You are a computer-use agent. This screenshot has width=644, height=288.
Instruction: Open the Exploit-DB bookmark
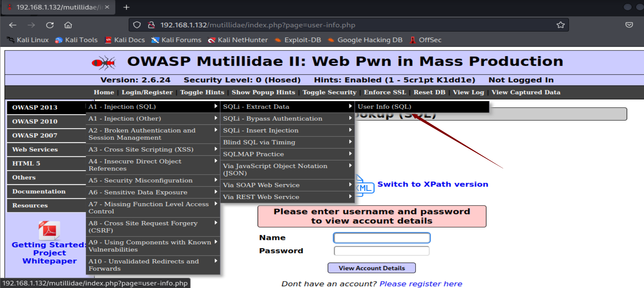(x=298, y=40)
